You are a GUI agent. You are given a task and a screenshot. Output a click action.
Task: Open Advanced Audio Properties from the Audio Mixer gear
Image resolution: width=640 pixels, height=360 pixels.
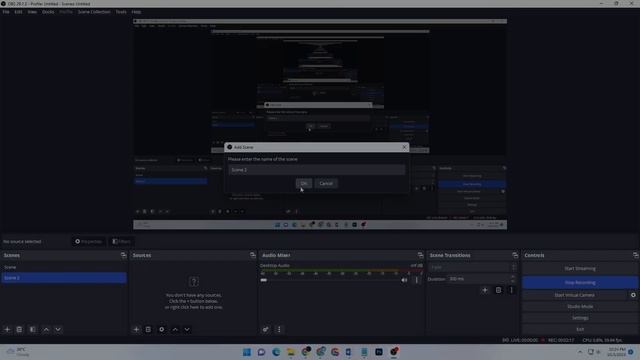pyautogui.click(x=266, y=329)
